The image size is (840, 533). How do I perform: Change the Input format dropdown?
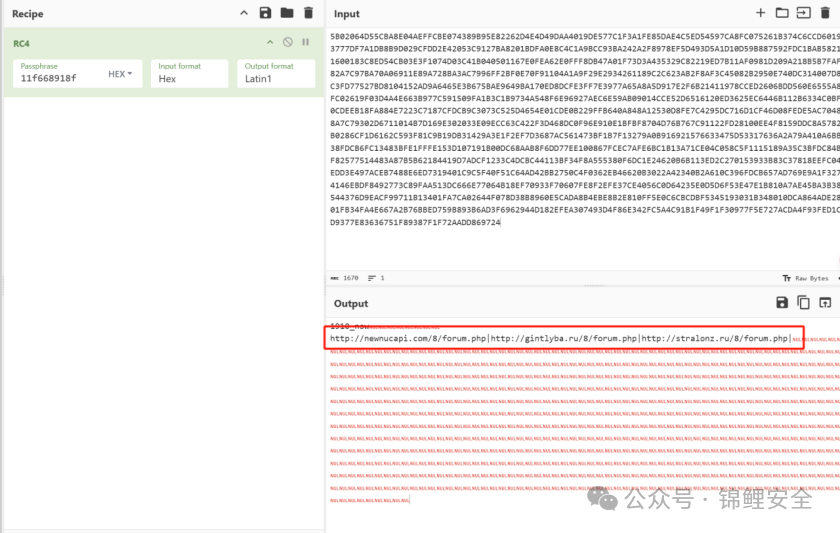coord(190,73)
